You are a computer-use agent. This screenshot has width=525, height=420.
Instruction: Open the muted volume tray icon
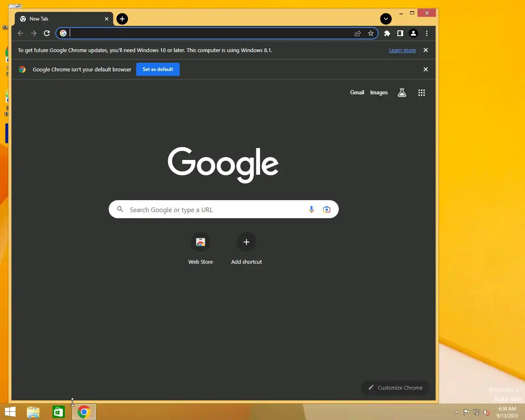(486, 412)
